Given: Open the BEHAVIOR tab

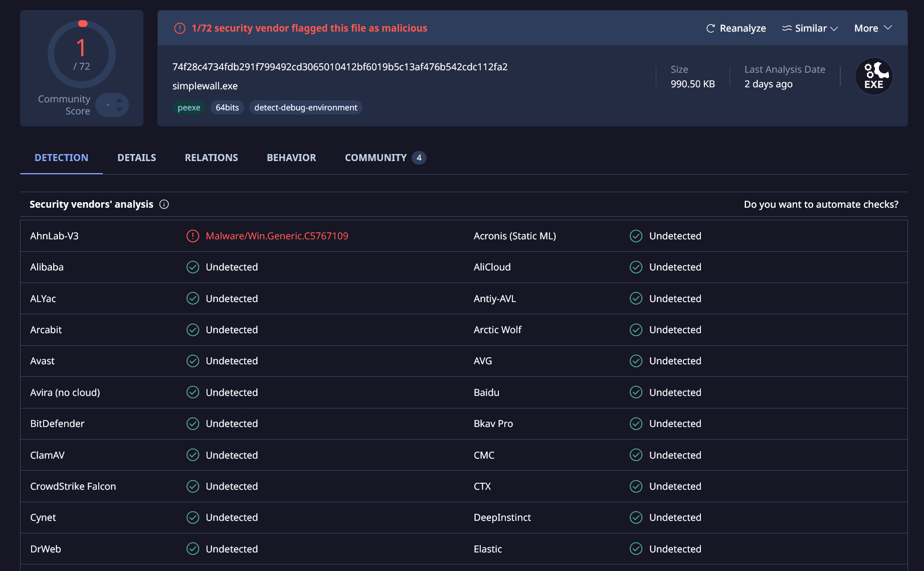Looking at the screenshot, I should pos(291,158).
